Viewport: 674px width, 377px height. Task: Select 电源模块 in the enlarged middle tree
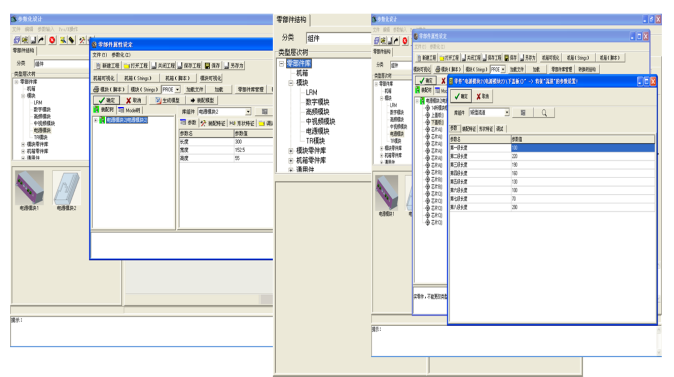317,131
